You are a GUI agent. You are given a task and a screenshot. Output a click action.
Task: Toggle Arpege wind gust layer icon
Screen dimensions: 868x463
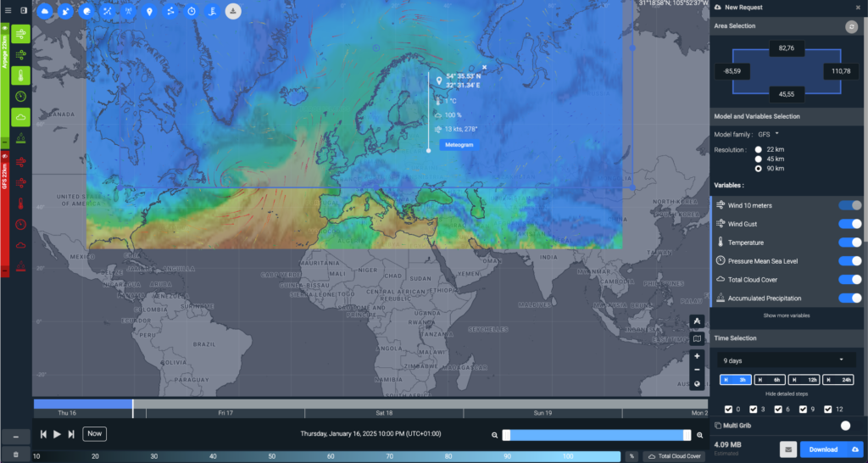pyautogui.click(x=20, y=55)
